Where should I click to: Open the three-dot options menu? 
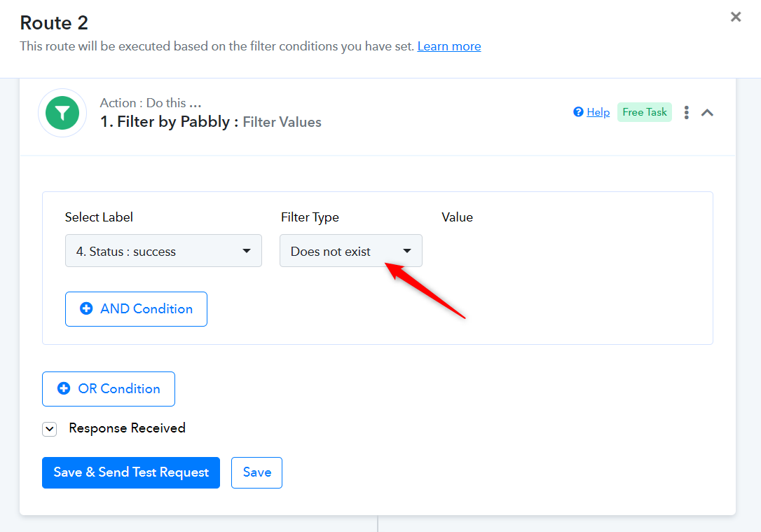pyautogui.click(x=686, y=112)
